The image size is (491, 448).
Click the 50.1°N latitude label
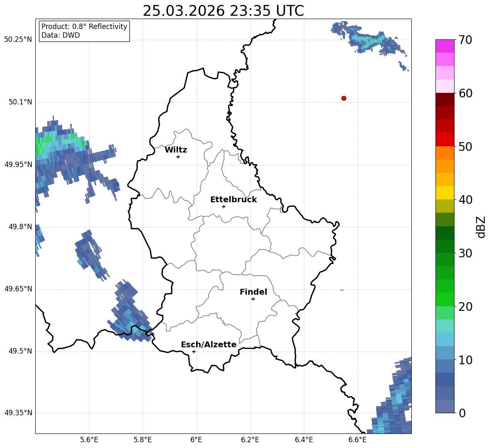[20, 102]
